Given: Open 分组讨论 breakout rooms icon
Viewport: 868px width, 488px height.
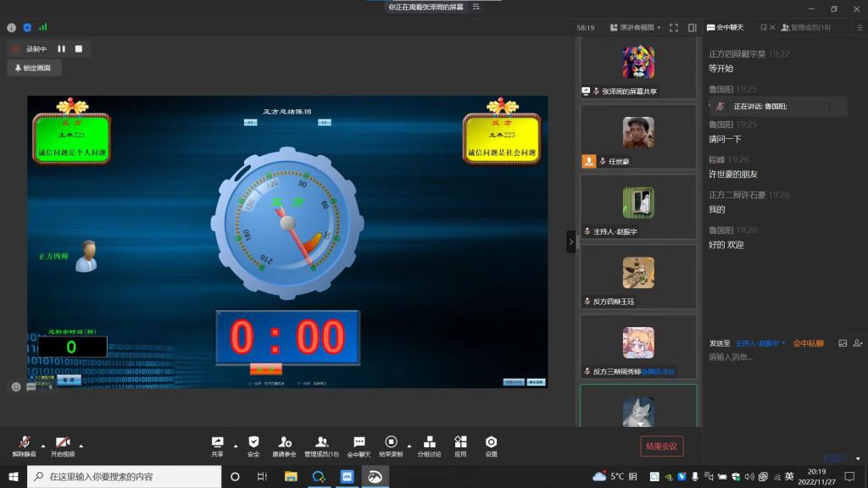Looking at the screenshot, I should (429, 442).
